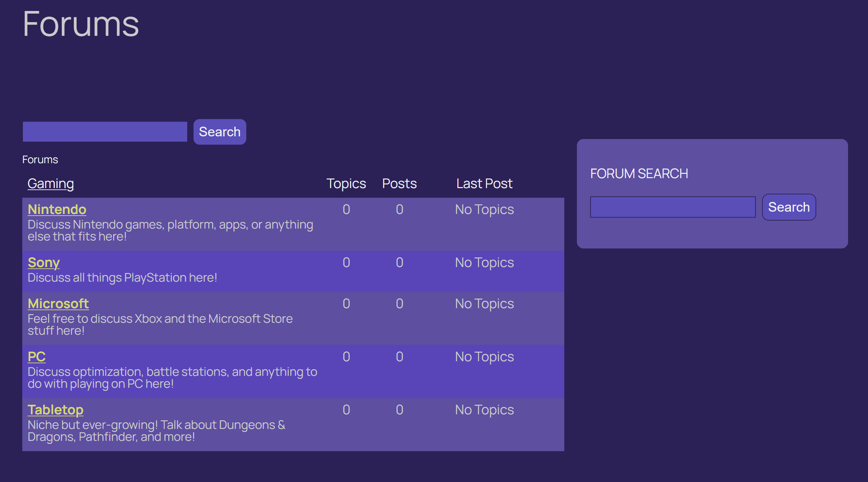The image size is (868, 482).
Task: Expand the Microsoft topics list
Action: pos(58,303)
